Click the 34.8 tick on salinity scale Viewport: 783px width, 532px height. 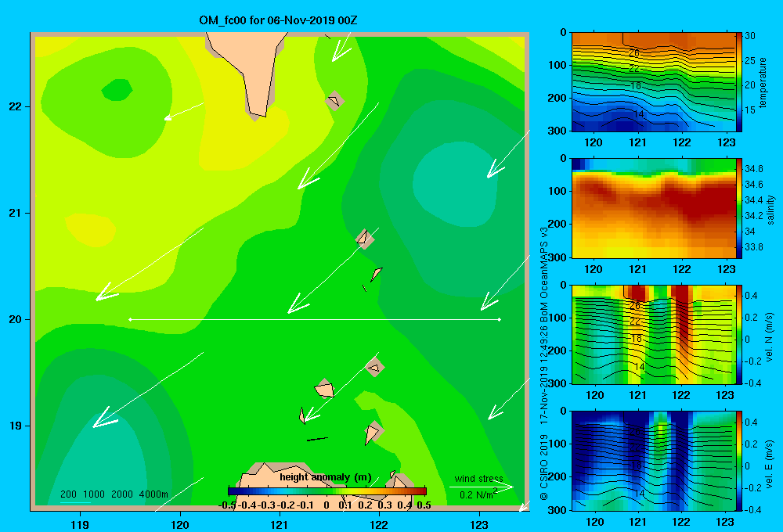(x=753, y=169)
